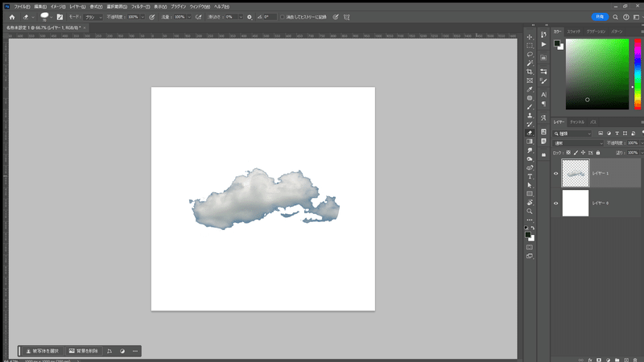Viewport: 644px width, 362px height.
Task: Expand the opacity value dropdown arrow
Action: point(142,17)
